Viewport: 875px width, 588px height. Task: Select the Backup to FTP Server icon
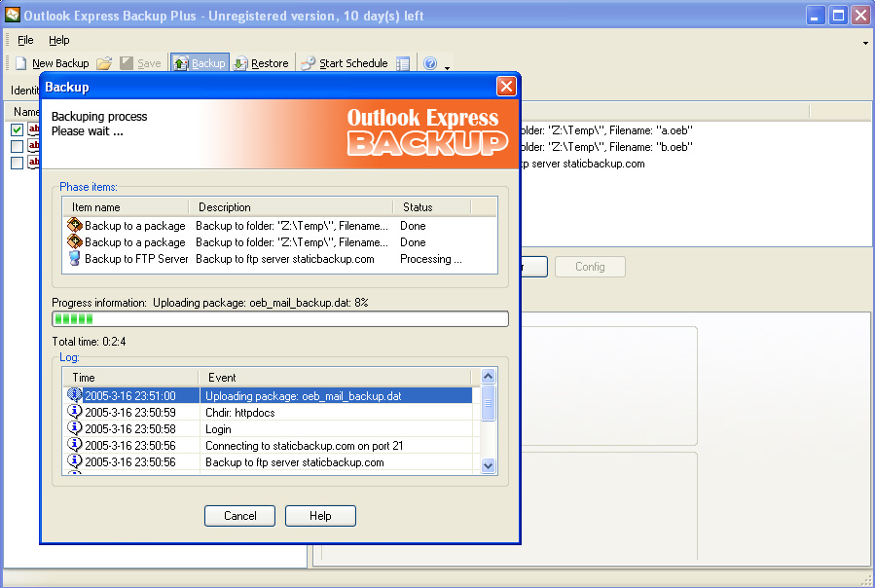pyautogui.click(x=74, y=258)
